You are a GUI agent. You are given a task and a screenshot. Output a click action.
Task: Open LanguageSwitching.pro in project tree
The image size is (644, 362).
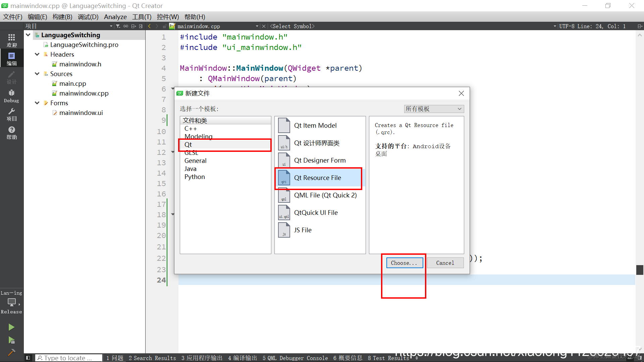click(x=84, y=45)
